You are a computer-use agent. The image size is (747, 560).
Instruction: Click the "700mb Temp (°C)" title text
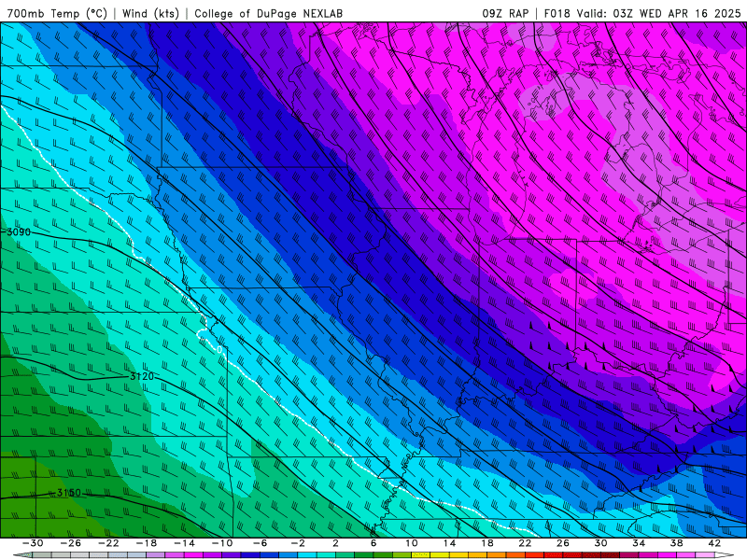[57, 13]
